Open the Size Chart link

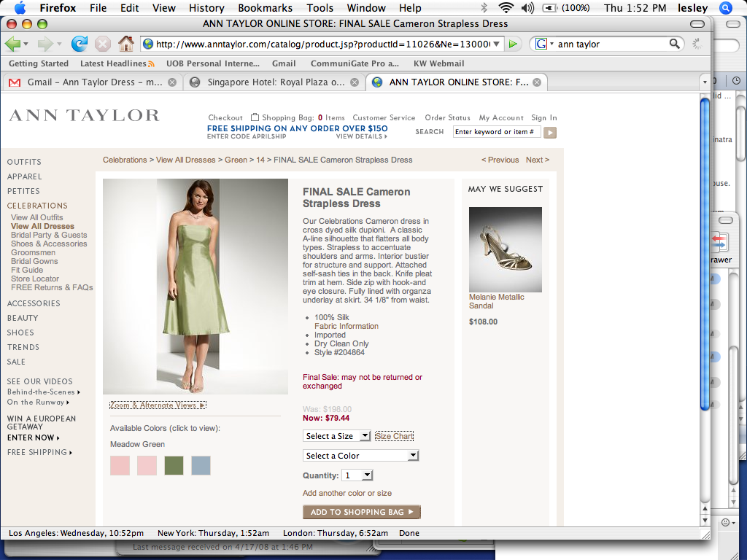pos(394,436)
